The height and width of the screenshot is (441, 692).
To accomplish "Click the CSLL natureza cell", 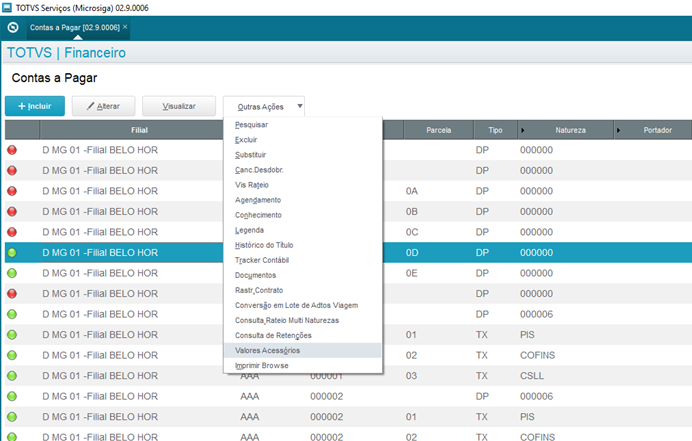I will pyautogui.click(x=532, y=376).
